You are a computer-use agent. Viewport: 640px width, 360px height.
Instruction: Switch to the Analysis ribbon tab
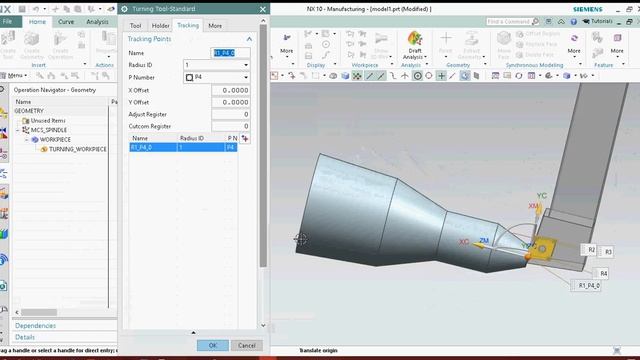click(97, 22)
